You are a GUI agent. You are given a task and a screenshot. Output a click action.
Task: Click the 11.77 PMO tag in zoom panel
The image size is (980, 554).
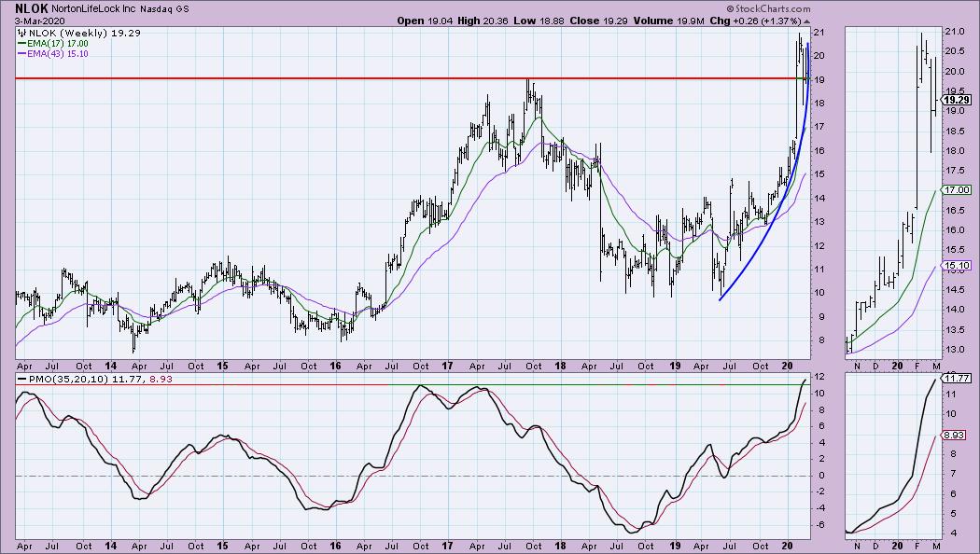pyautogui.click(x=957, y=378)
